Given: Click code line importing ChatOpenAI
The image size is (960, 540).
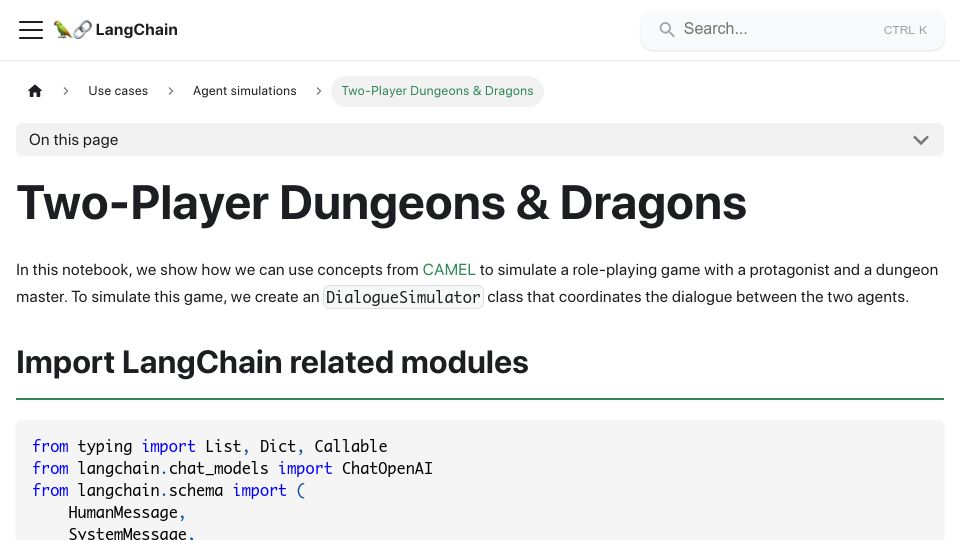Looking at the screenshot, I should coord(232,468).
